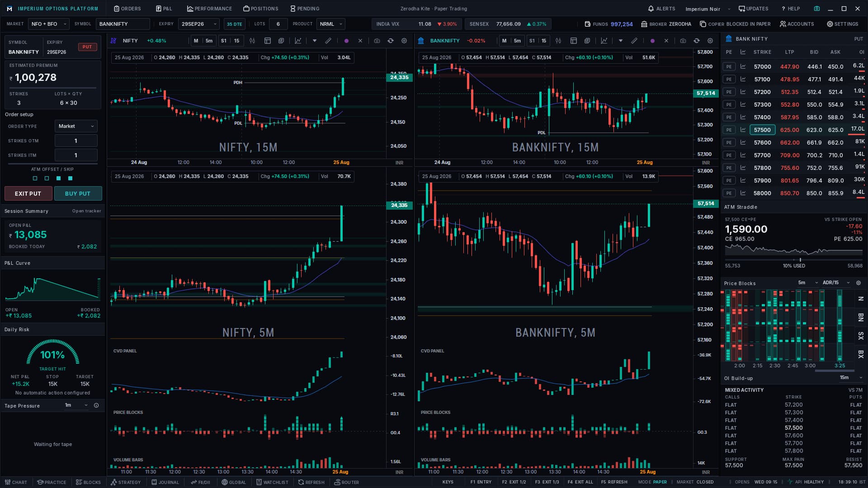Click info icon beside Tape Pressure
The width and height of the screenshot is (868, 488).
96,405
